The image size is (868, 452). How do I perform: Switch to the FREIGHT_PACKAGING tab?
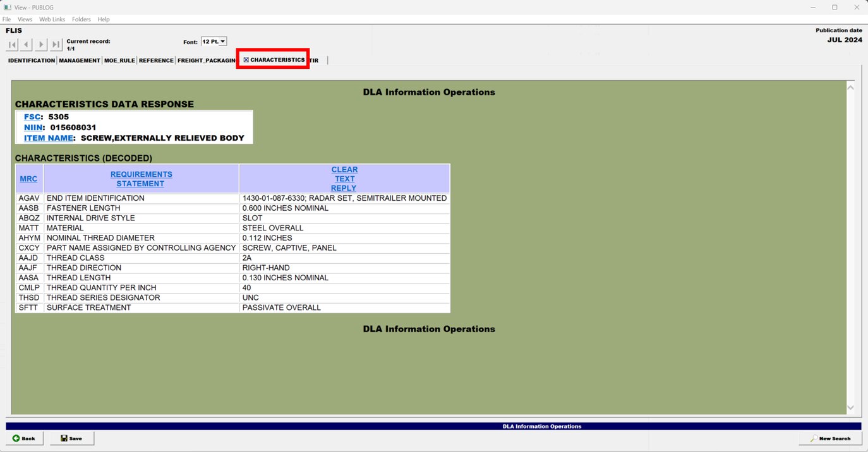(x=207, y=61)
